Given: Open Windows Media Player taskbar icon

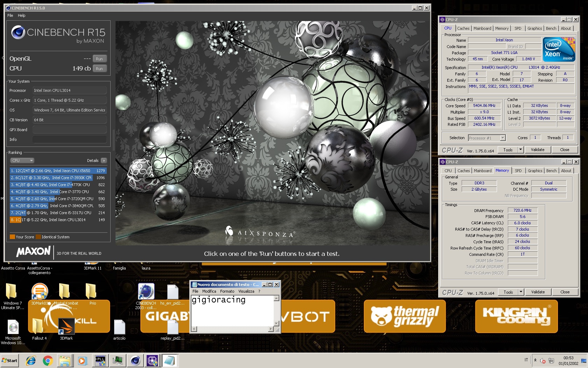Looking at the screenshot, I should [x=82, y=361].
